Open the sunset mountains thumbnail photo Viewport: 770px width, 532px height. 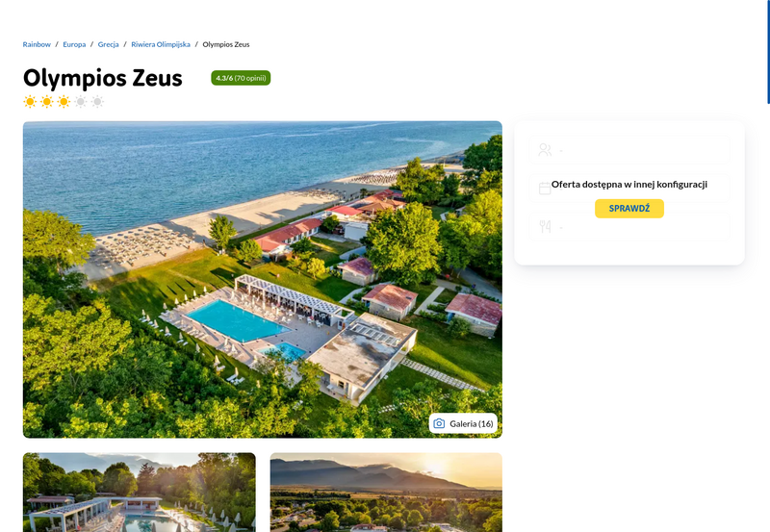click(x=386, y=493)
